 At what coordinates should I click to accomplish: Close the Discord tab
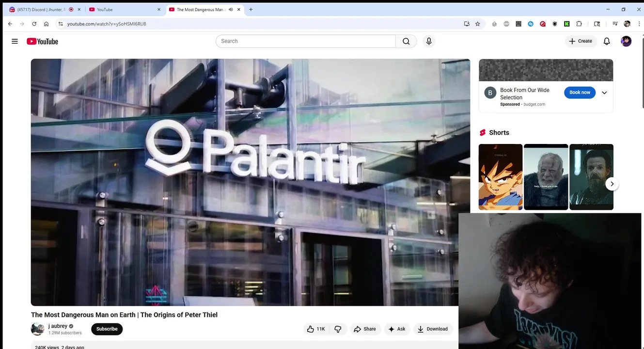click(x=79, y=10)
